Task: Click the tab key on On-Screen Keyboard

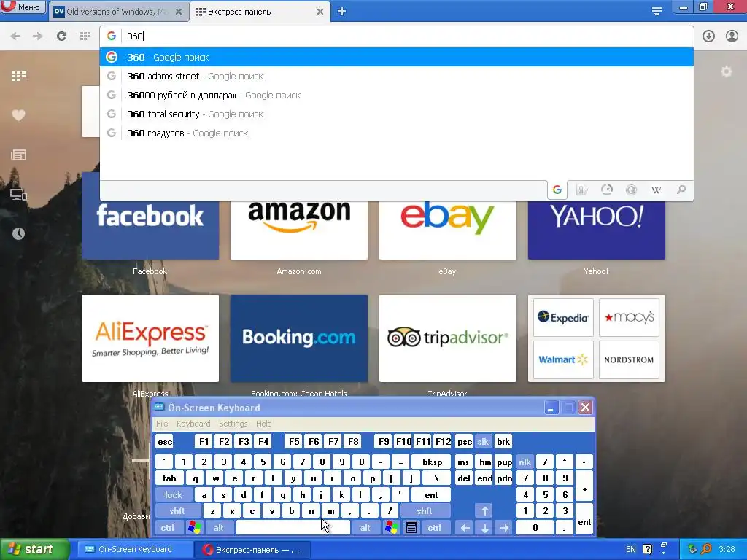Action: 169,478
